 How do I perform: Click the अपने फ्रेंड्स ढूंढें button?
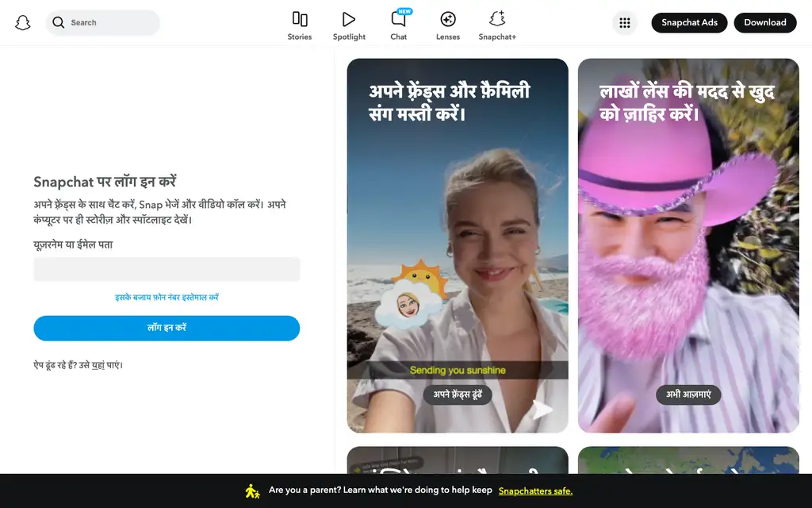(x=458, y=394)
